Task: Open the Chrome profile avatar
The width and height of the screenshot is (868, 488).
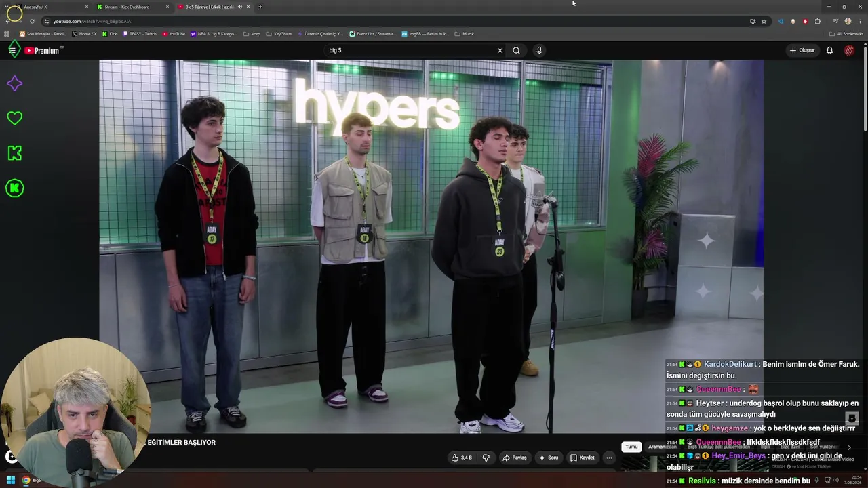Action: click(x=848, y=21)
